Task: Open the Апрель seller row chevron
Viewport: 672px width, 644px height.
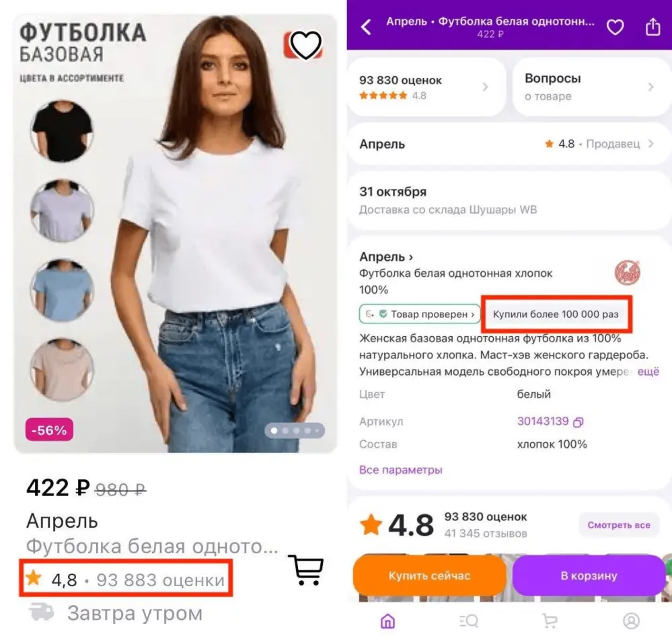Action: coord(650,144)
